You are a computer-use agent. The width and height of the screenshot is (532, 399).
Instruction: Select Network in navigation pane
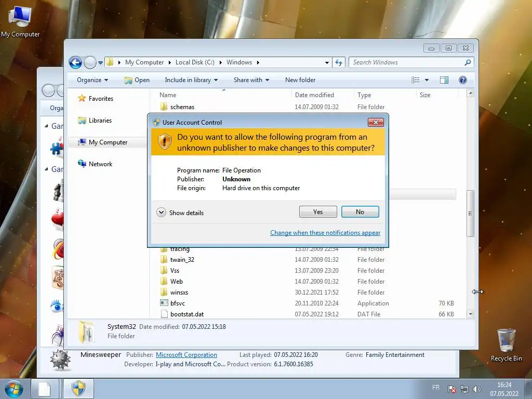pos(96,164)
